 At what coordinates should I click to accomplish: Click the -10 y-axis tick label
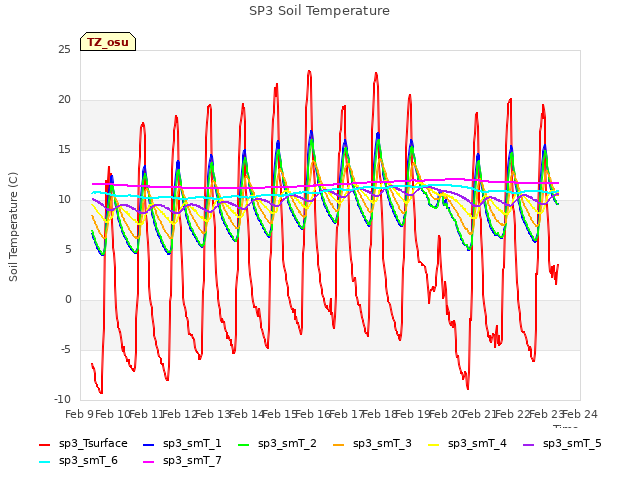[63, 400]
